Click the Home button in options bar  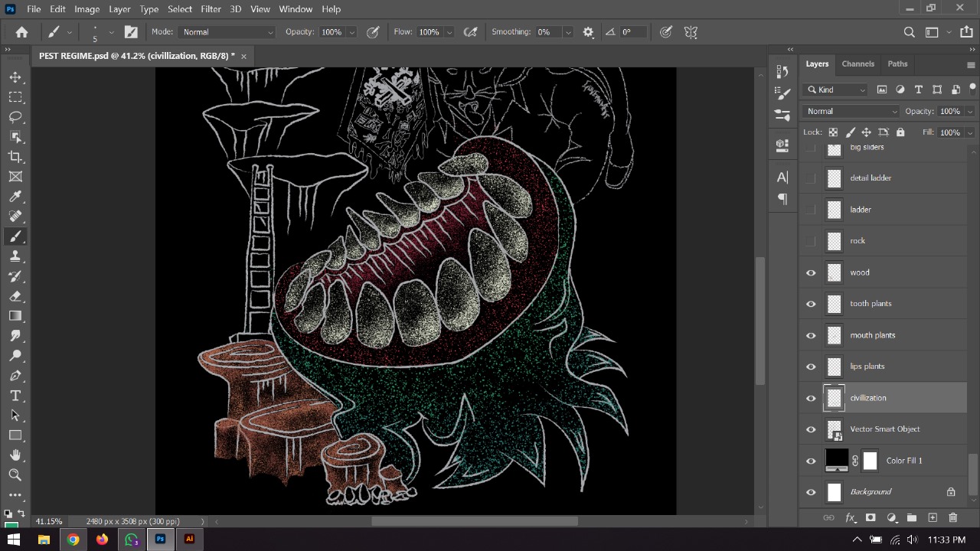[22, 32]
